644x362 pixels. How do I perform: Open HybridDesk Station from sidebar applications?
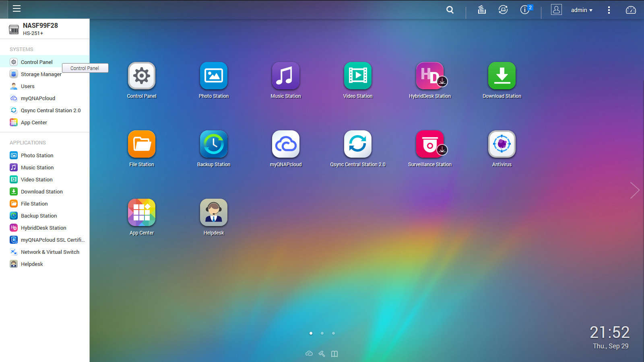pos(45,228)
